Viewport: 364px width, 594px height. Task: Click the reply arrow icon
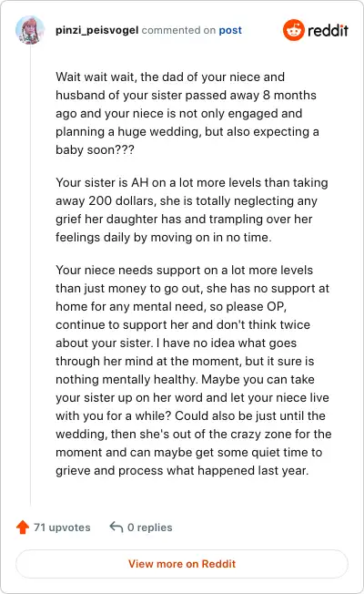tap(116, 527)
